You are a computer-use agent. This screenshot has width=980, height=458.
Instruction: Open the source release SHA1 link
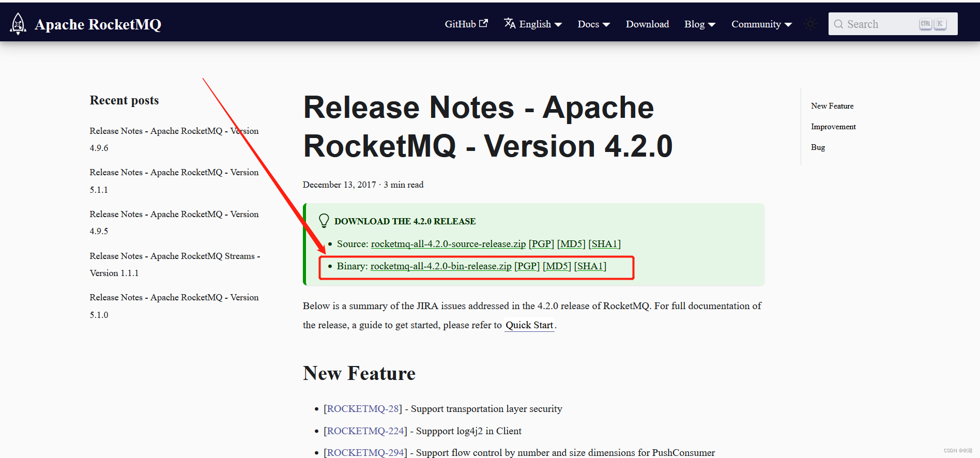pos(604,244)
